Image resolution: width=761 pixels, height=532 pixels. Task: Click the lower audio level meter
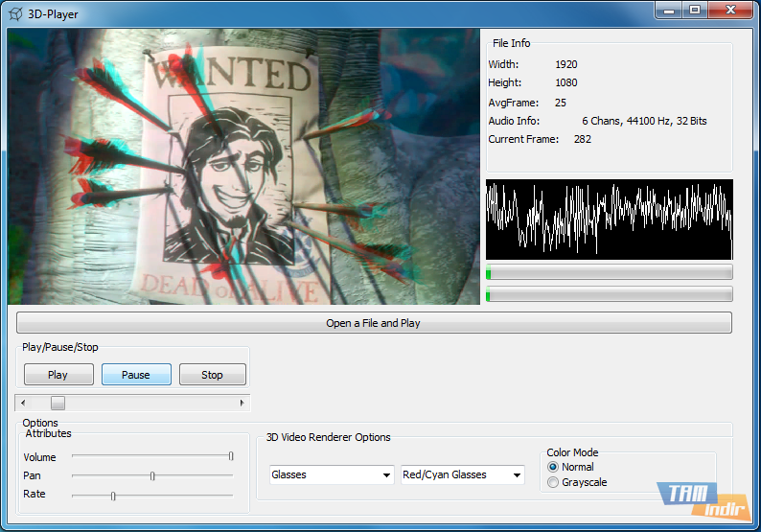click(610, 293)
